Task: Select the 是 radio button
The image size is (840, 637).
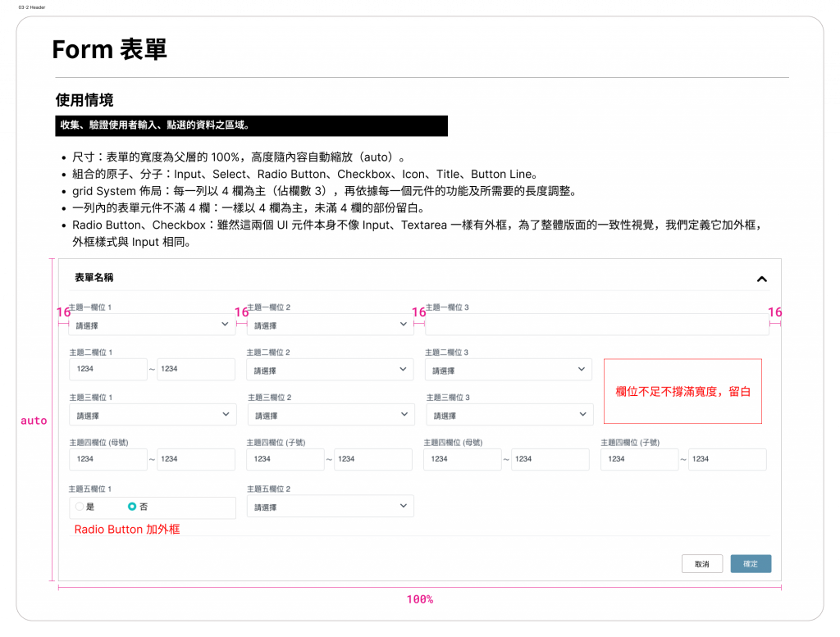Action: point(80,507)
